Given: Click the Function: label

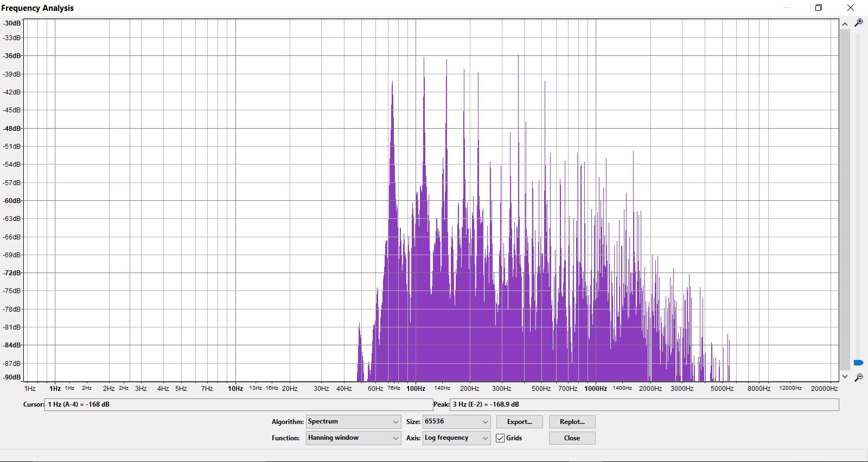Looking at the screenshot, I should coord(286,438).
